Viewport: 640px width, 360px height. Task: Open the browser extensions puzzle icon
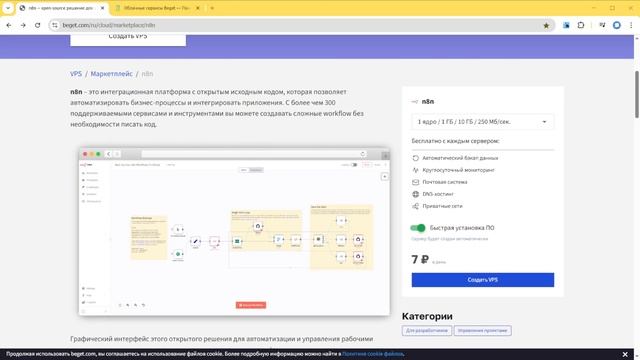click(581, 25)
